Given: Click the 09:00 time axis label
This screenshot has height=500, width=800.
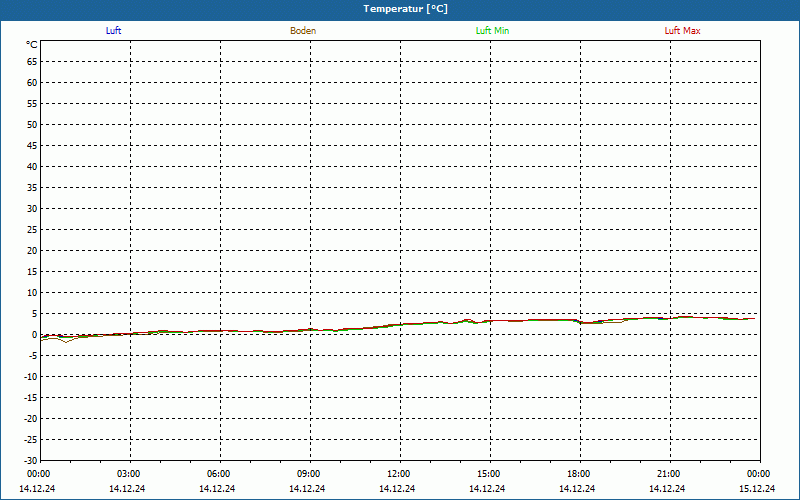Looking at the screenshot, I should [309, 474].
